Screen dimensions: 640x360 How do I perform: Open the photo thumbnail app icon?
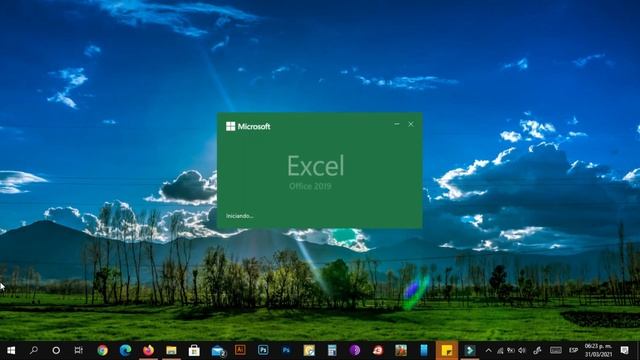(x=401, y=350)
